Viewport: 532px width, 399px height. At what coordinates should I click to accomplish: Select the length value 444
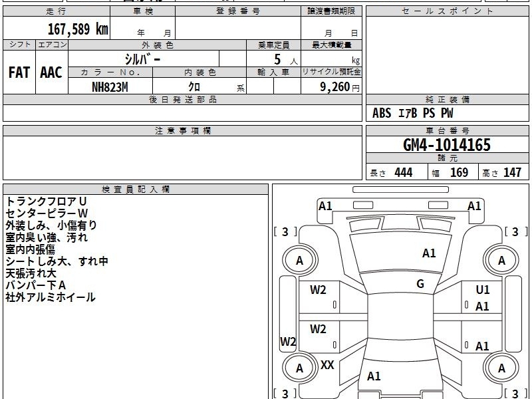pyautogui.click(x=404, y=172)
